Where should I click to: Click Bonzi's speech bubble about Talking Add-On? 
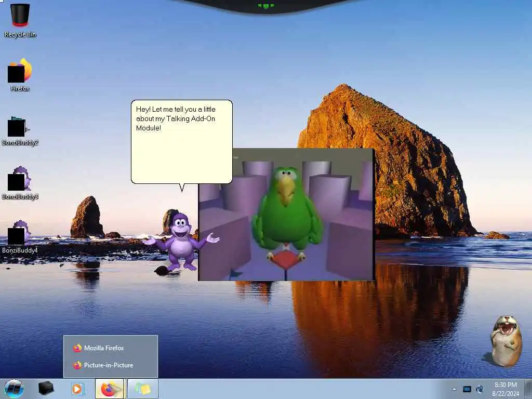pyautogui.click(x=181, y=142)
